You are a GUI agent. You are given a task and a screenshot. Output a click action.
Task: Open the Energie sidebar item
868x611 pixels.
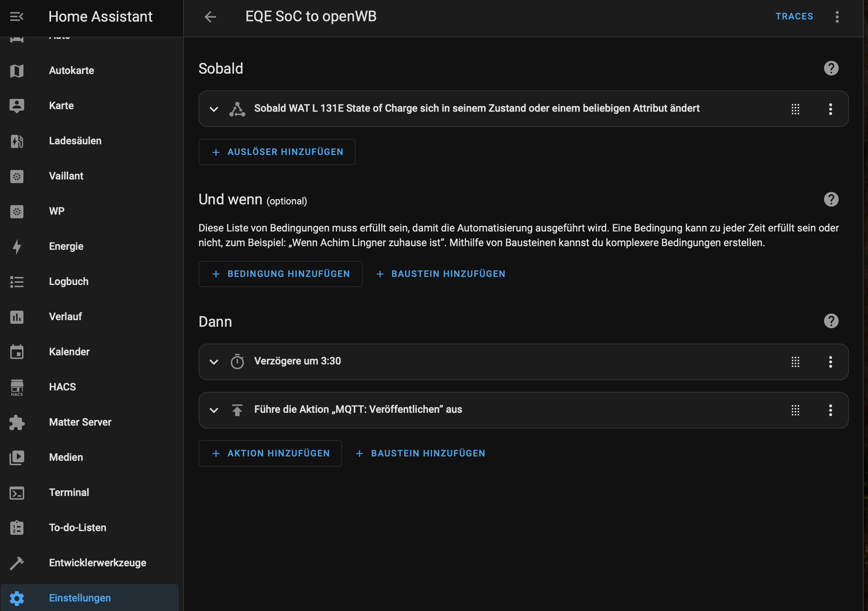pyautogui.click(x=66, y=246)
